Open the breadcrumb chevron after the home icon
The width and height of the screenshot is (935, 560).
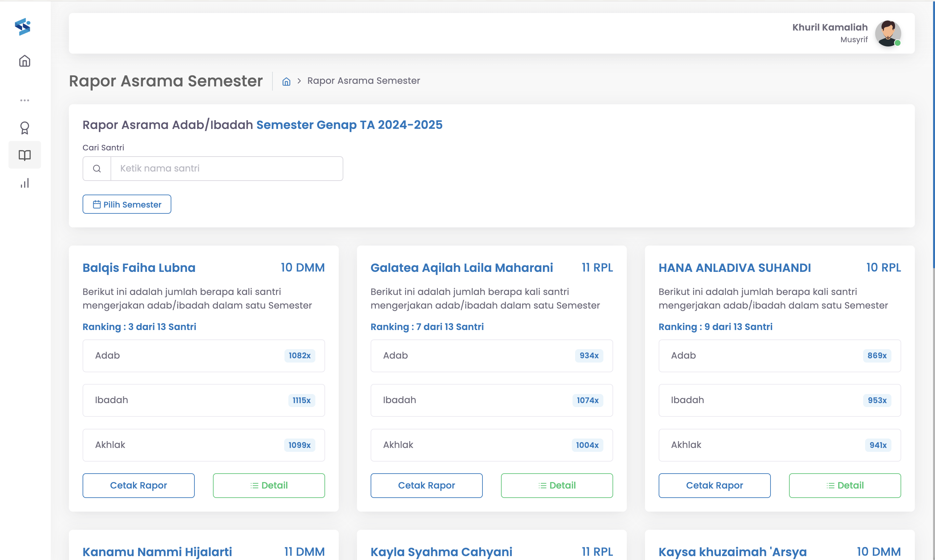[299, 81]
